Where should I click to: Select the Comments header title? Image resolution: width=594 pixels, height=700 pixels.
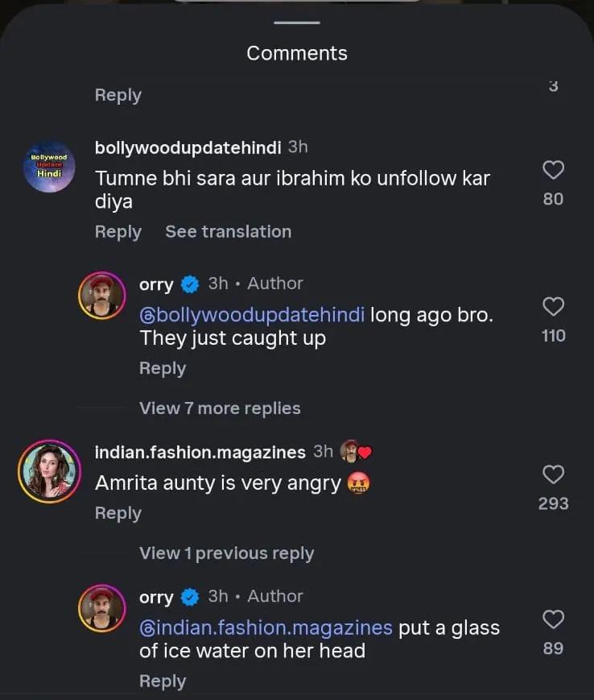[x=296, y=53]
